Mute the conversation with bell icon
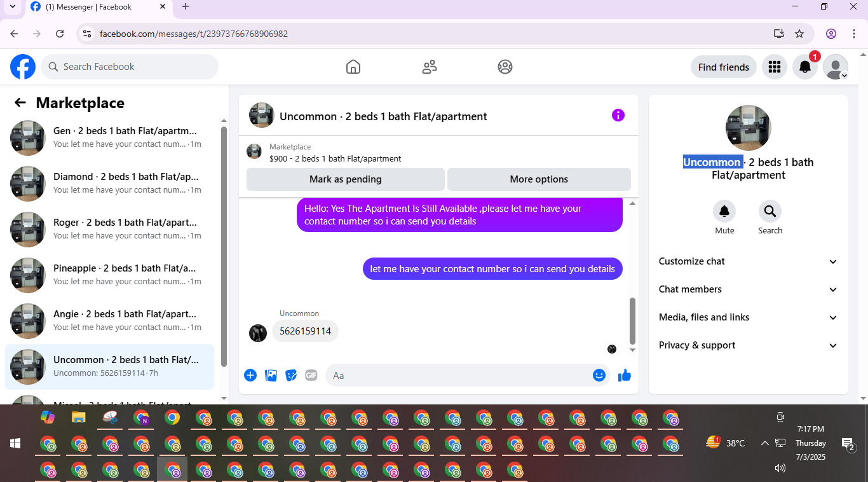The height and width of the screenshot is (482, 868). coord(724,211)
